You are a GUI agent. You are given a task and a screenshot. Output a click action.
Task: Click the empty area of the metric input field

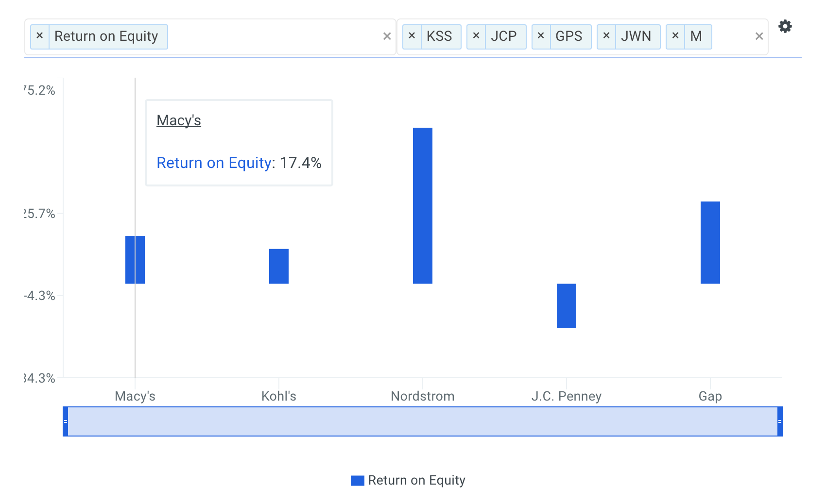(275, 36)
